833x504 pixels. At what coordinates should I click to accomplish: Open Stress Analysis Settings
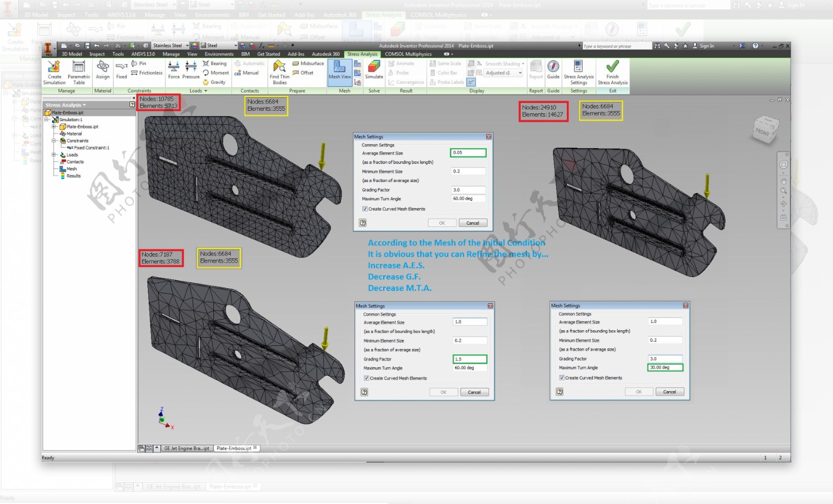coord(578,72)
